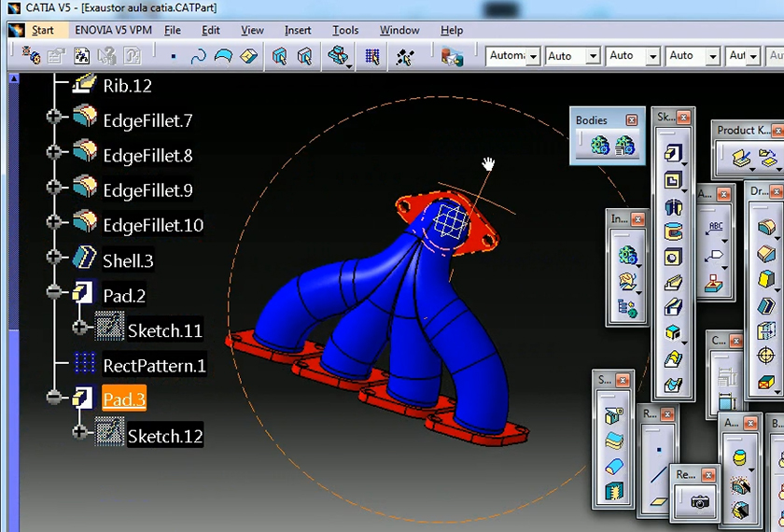Select RectPattern.1 in the specification tree
Screen dimensions: 784x532
tap(154, 365)
